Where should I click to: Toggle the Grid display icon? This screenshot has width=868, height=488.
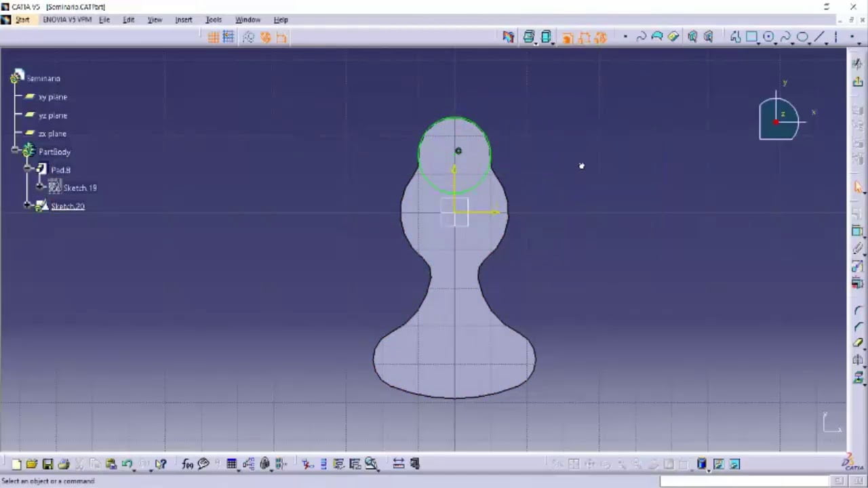pos(213,37)
